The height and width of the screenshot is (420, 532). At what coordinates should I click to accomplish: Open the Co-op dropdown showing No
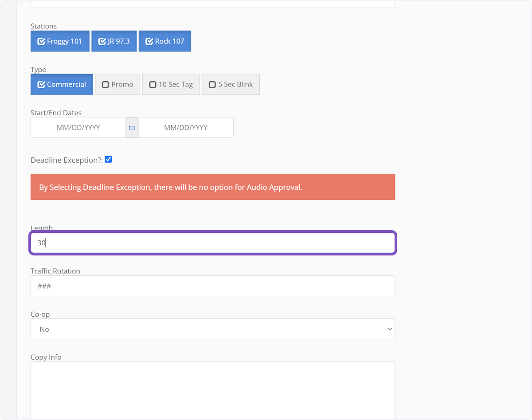[208, 329]
